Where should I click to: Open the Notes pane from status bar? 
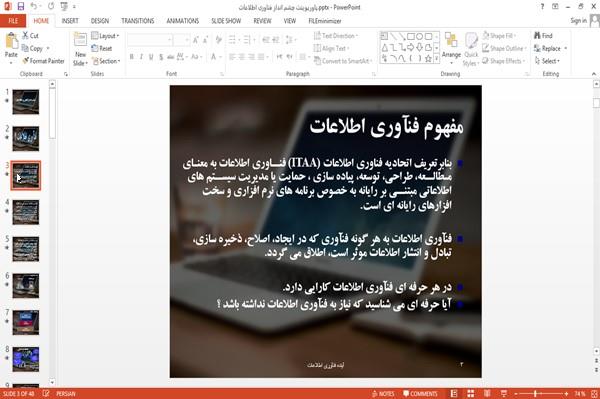[383, 394]
